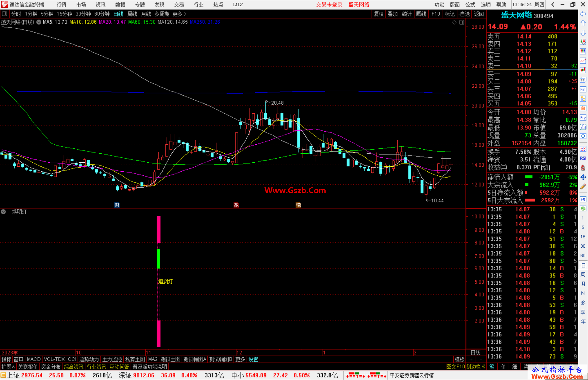This screenshot has height=380, width=588.
Task: Open the 行情 menu
Action: point(61,5)
